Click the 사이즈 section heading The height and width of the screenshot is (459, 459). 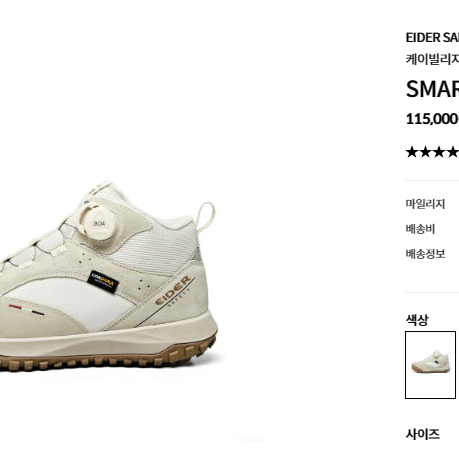(x=423, y=434)
